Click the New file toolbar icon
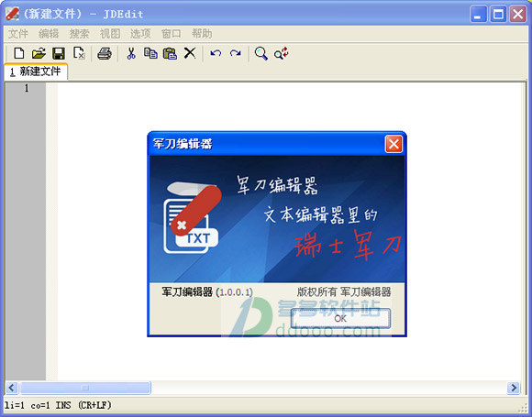Screen dimensions: 532x417 point(19,53)
